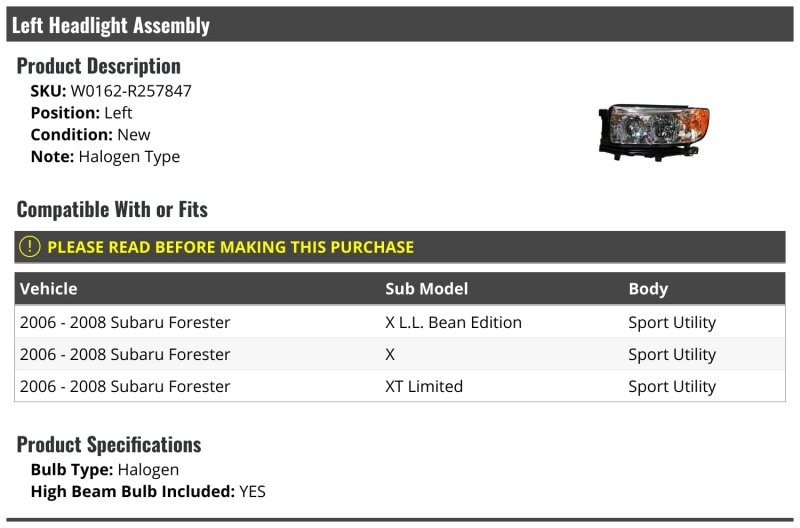Click the Product Specifications heading
This screenshot has height=528, width=800.
click(109, 444)
